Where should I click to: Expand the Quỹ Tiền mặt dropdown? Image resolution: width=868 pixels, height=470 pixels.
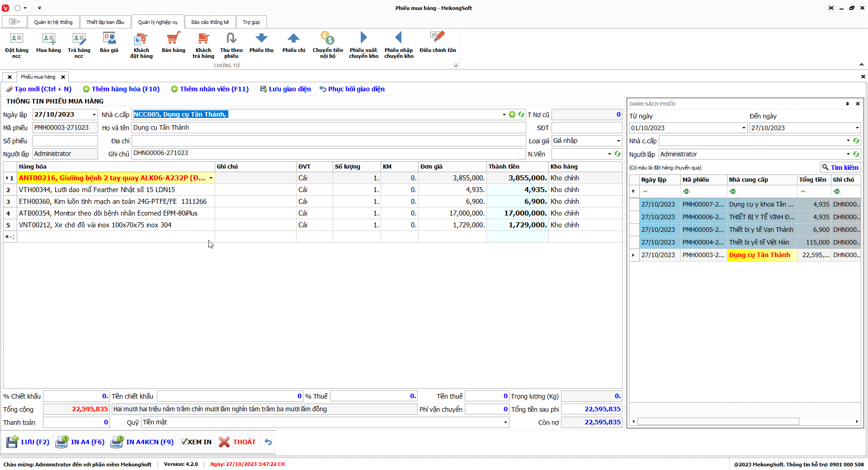pos(505,423)
